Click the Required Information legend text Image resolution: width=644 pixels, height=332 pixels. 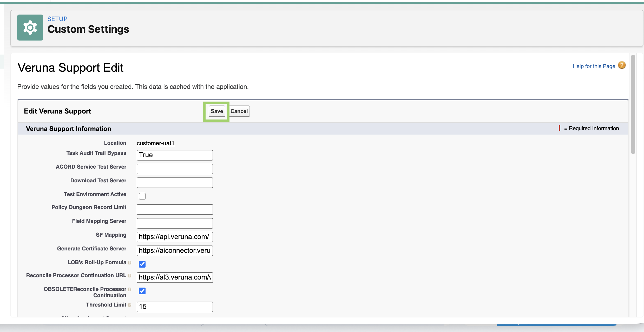(x=591, y=128)
